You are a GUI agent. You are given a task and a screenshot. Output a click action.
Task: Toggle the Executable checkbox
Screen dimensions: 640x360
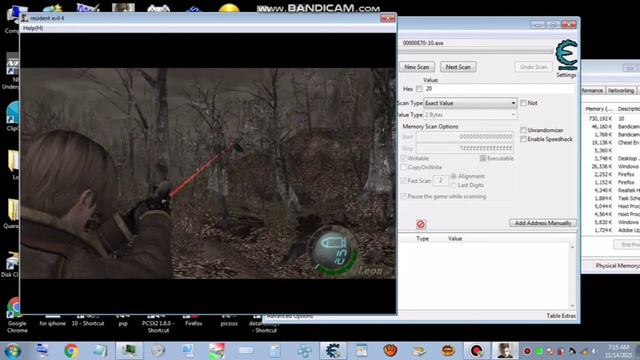(x=483, y=158)
